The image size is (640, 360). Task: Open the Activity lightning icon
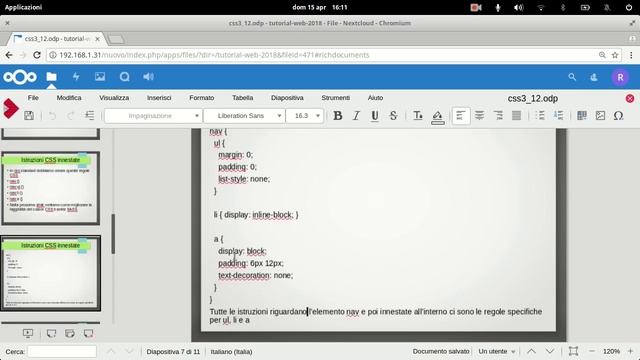click(76, 77)
